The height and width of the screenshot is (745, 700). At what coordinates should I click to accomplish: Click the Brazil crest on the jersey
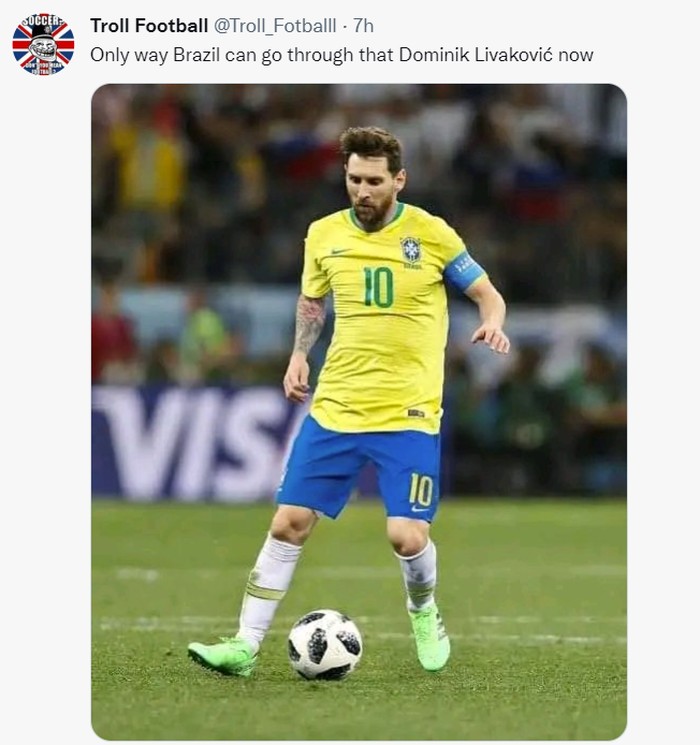411,250
